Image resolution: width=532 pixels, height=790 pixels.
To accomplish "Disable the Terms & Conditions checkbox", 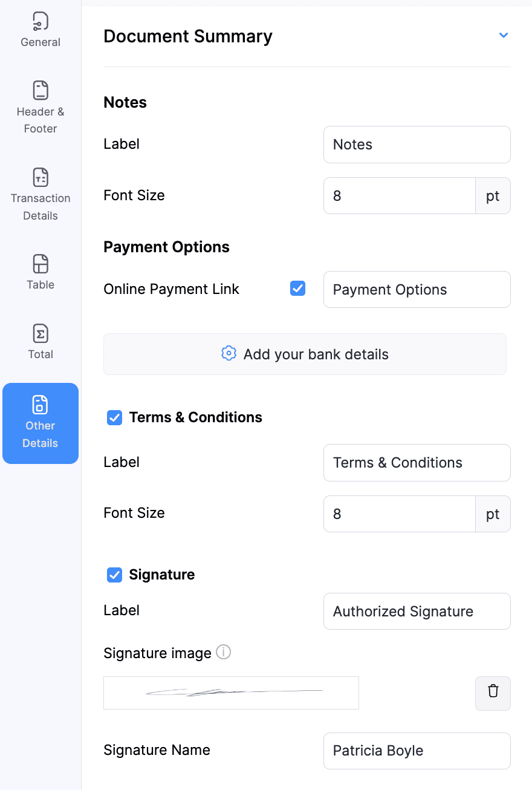I will coord(114,417).
